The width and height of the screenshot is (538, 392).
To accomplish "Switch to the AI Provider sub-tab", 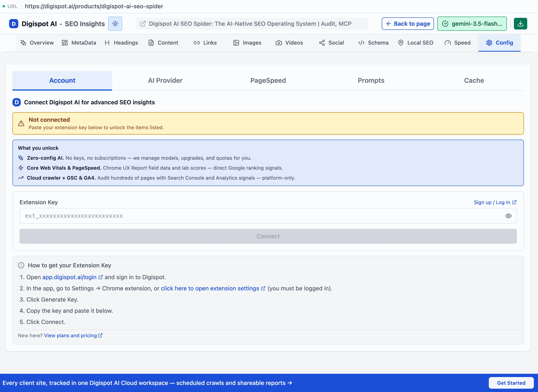I will (x=165, y=80).
